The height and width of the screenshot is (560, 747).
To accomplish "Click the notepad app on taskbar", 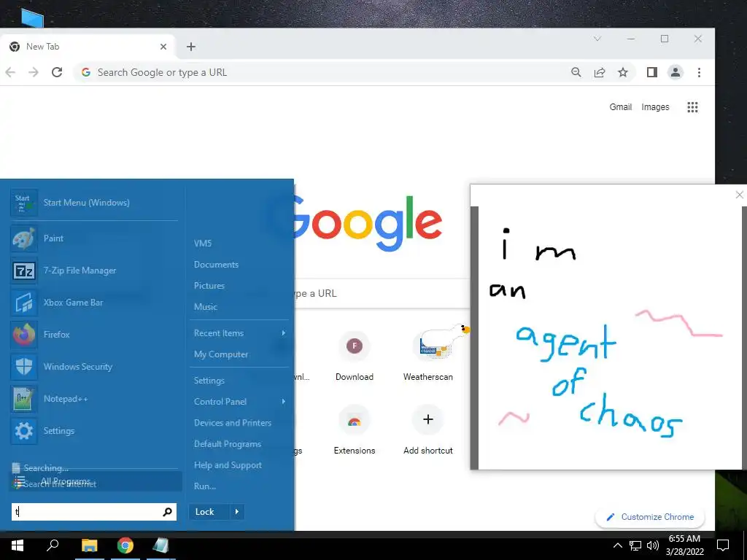I will pyautogui.click(x=160, y=545).
